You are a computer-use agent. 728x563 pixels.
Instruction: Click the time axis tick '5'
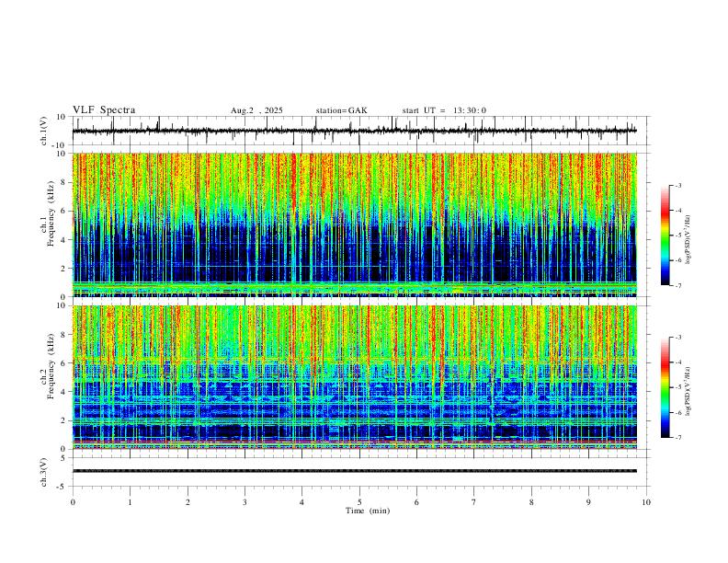(359, 502)
